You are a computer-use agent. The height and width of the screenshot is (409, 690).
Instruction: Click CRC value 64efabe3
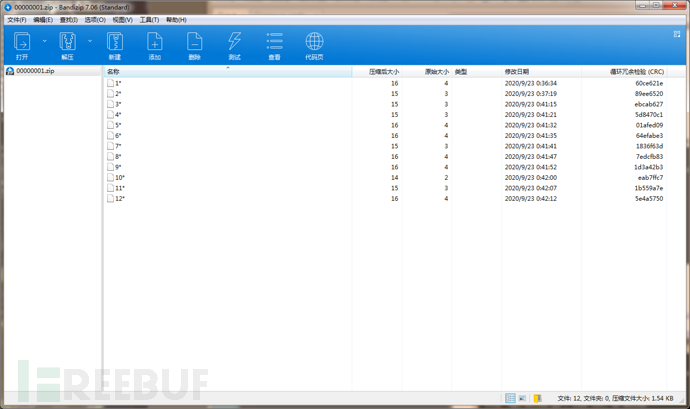(649, 136)
